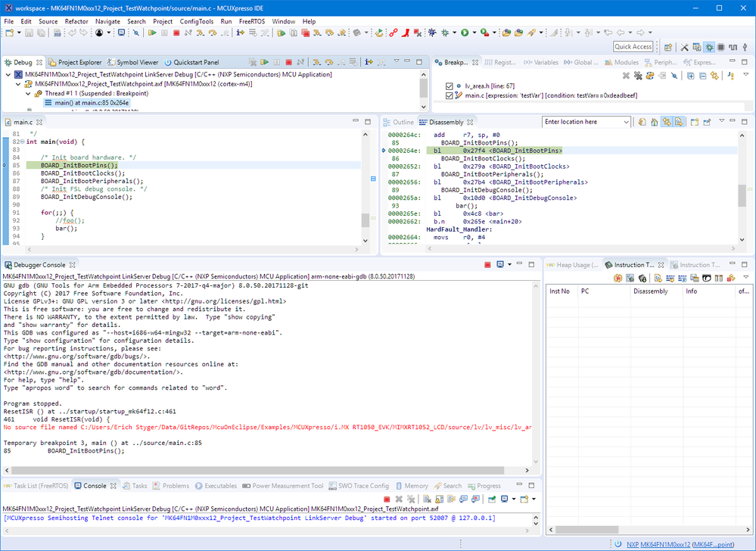Toggle Instruction Stepping Mode in main toolbar
Viewport: 756px width, 551px height.
point(240,33)
